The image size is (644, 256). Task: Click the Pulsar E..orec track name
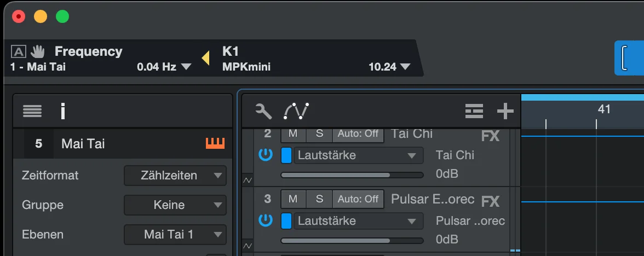433,199
